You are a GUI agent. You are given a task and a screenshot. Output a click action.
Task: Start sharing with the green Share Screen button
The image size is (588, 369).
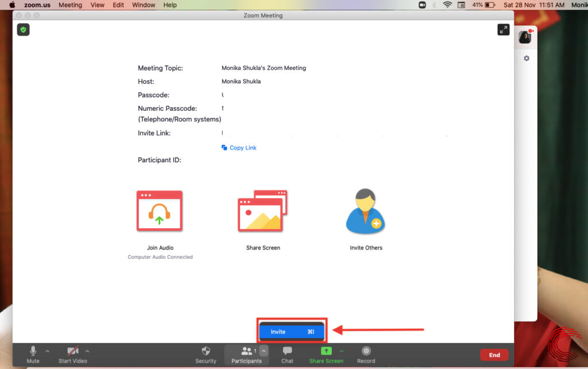(x=326, y=355)
